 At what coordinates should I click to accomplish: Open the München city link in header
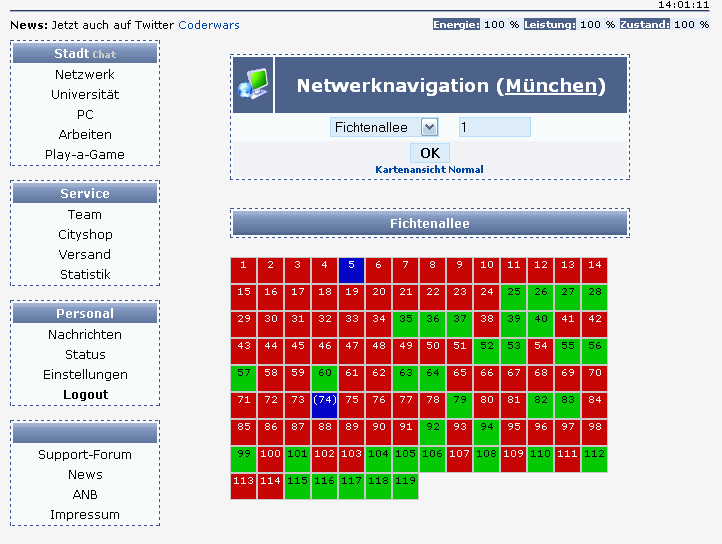tap(551, 86)
